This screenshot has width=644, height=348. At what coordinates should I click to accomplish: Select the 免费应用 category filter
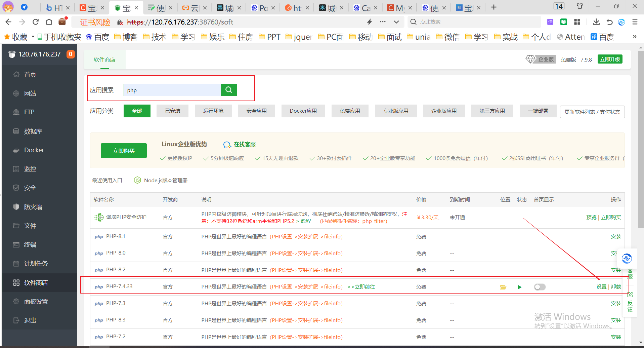point(350,111)
